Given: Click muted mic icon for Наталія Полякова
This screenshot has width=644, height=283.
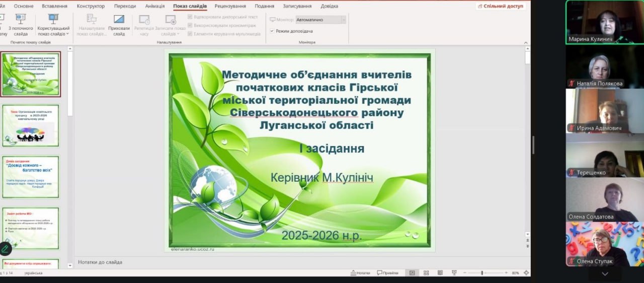Looking at the screenshot, I should point(572,83).
